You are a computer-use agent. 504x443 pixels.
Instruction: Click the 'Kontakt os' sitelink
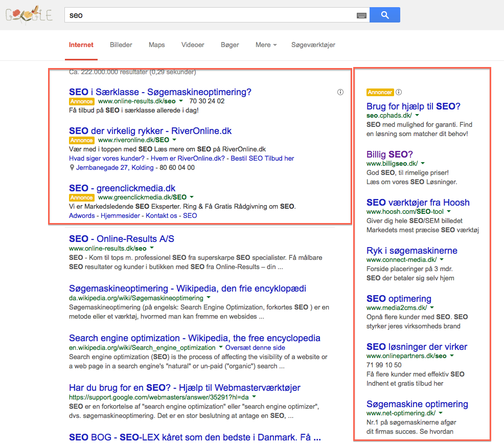(162, 215)
